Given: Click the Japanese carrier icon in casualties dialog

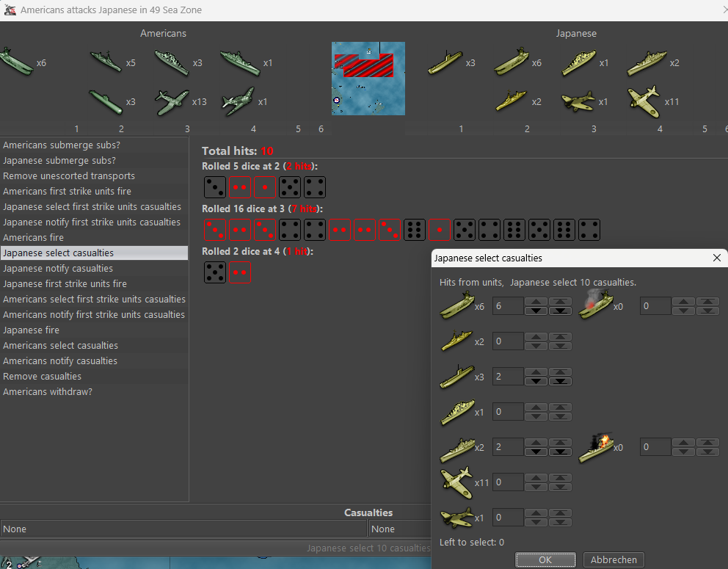Looking at the screenshot, I should [456, 305].
